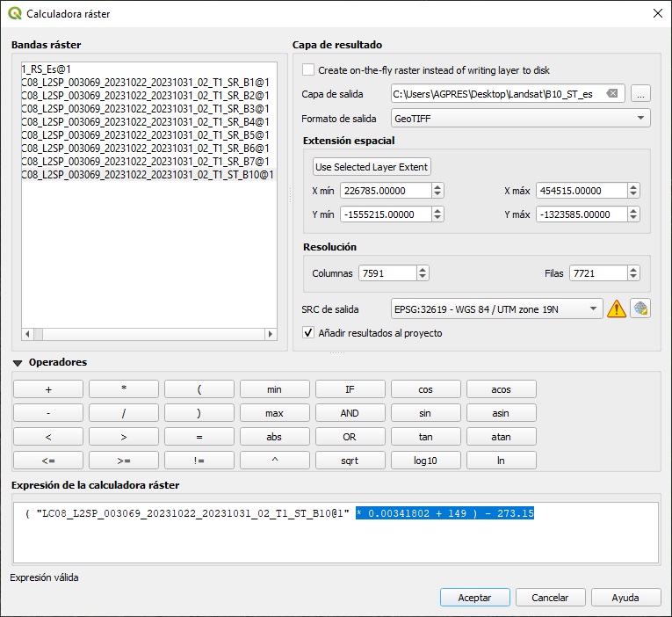Collapse the Operadores section

click(18, 363)
